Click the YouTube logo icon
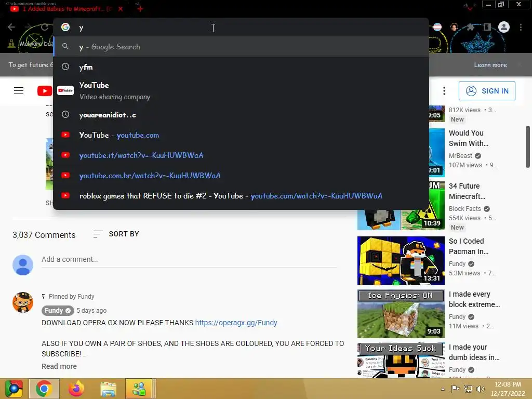 point(45,91)
